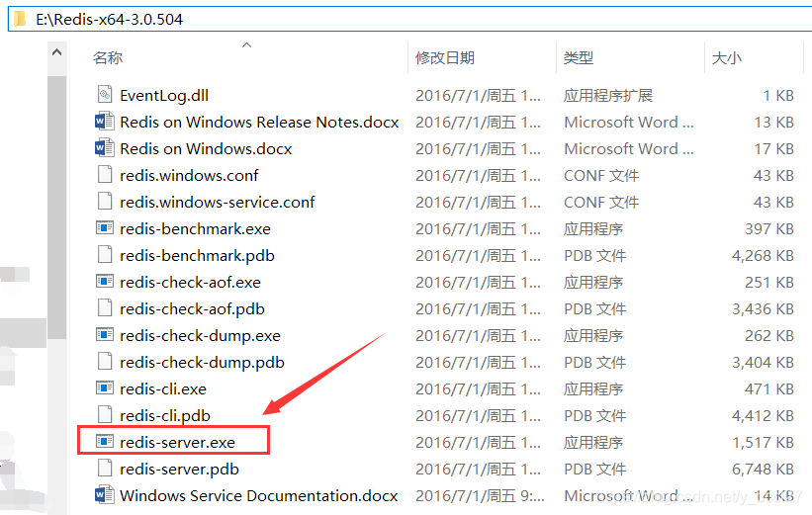Select Redis on Windows.docx file name
Screen dimensions: 812x515
coord(206,149)
